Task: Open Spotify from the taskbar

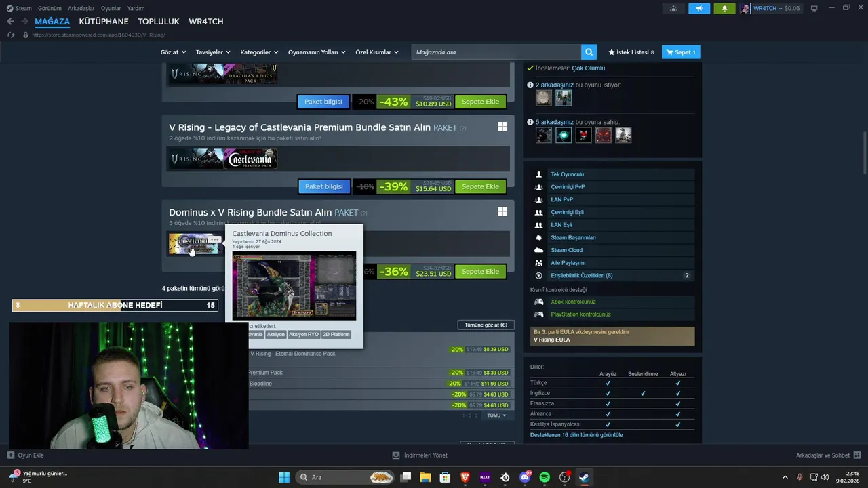Action: (x=545, y=477)
